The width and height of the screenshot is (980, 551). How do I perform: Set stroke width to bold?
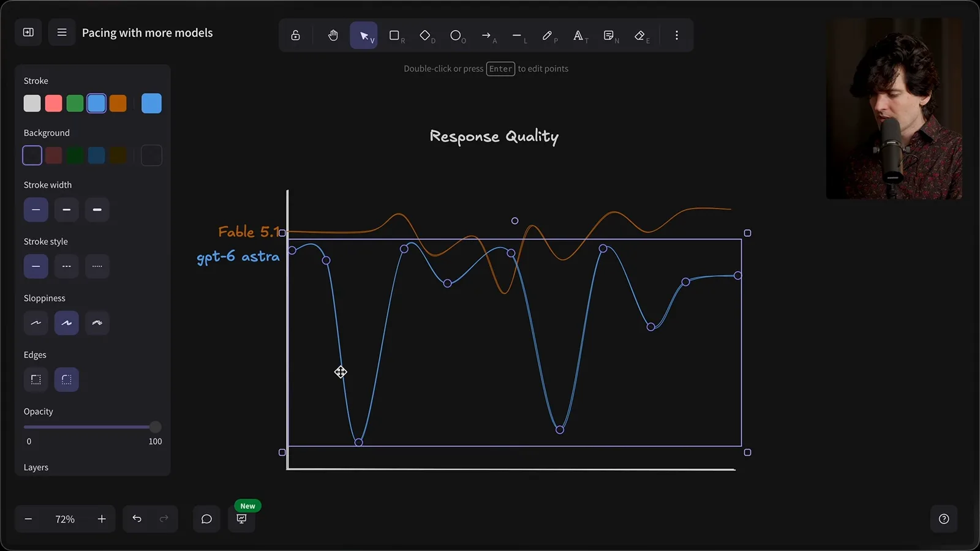pos(67,210)
